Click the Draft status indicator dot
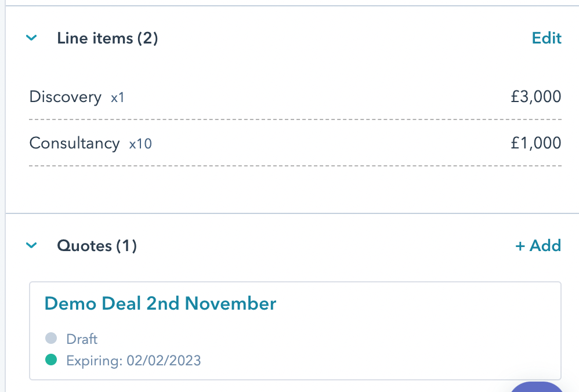Viewport: 579px width, 392px height. tap(50, 338)
